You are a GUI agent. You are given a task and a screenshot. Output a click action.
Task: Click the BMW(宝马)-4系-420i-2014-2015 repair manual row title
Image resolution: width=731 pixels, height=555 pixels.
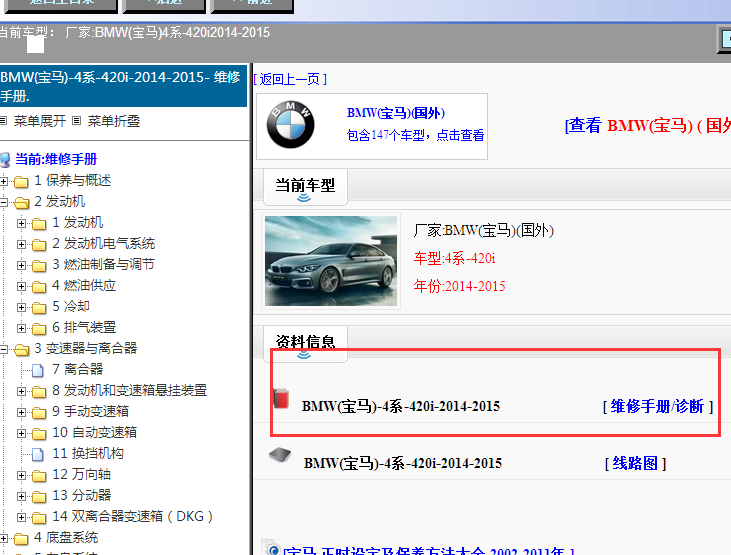[401, 406]
